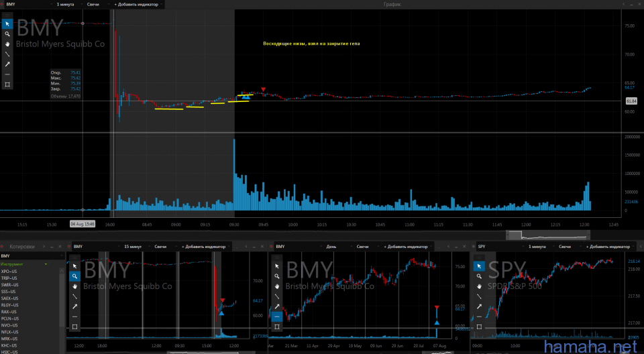644x354 pixels.
Task: Select pointer tool in daily BMY chart
Action: [277, 266]
